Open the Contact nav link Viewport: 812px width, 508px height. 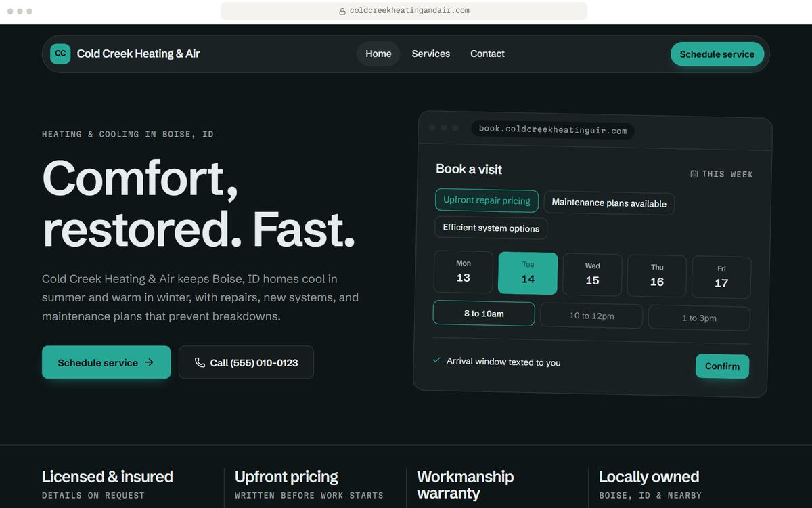tap(487, 54)
